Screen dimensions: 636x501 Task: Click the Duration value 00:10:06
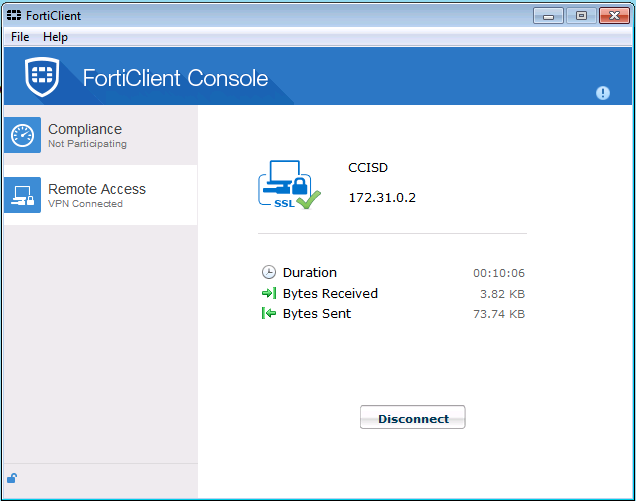click(x=498, y=273)
